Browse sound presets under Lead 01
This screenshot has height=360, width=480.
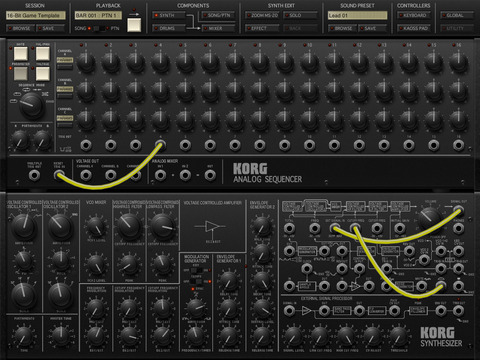click(342, 28)
